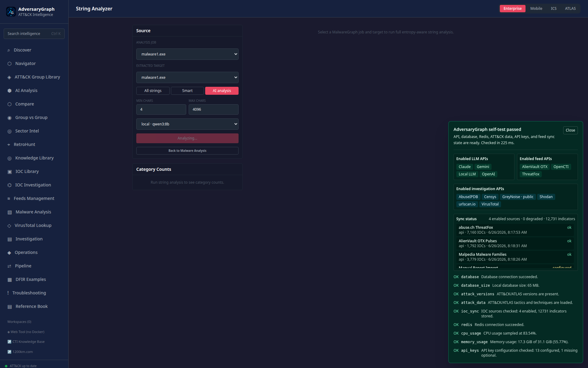
Task: Click the Sector Intel target icon
Action: pyautogui.click(x=9, y=131)
